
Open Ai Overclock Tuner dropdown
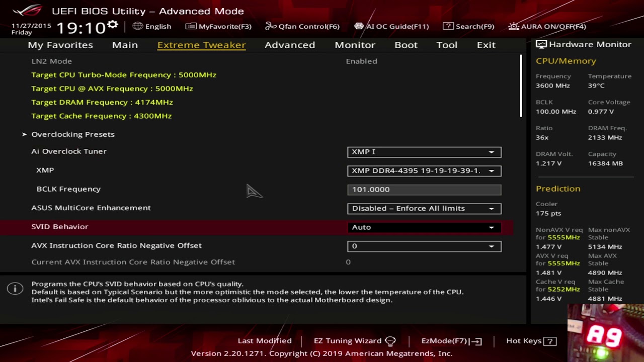click(424, 152)
